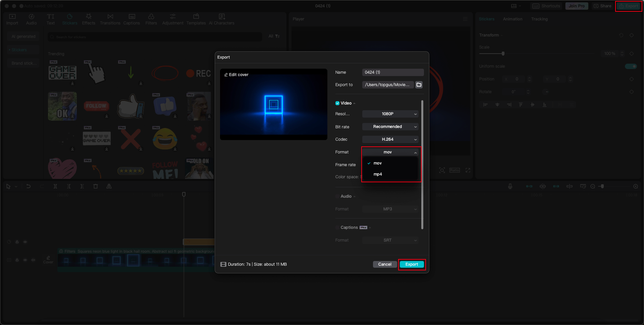The width and height of the screenshot is (644, 325).
Task: Click the Search for stickers field
Action: click(x=155, y=37)
